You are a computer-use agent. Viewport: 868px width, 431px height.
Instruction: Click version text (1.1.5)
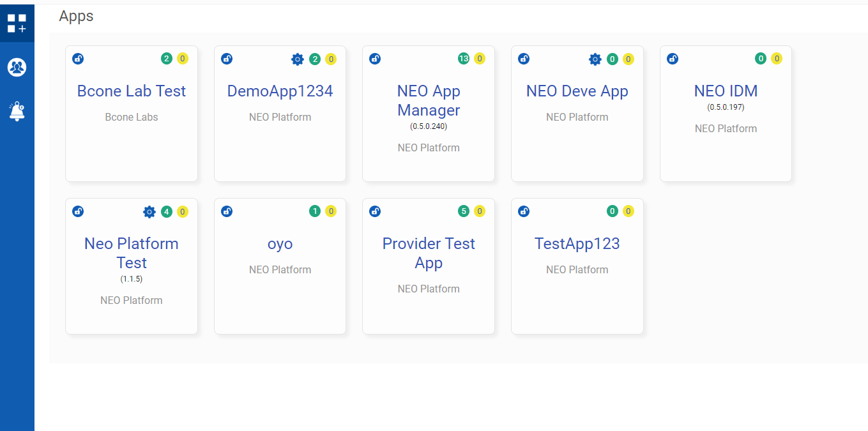[x=132, y=279]
